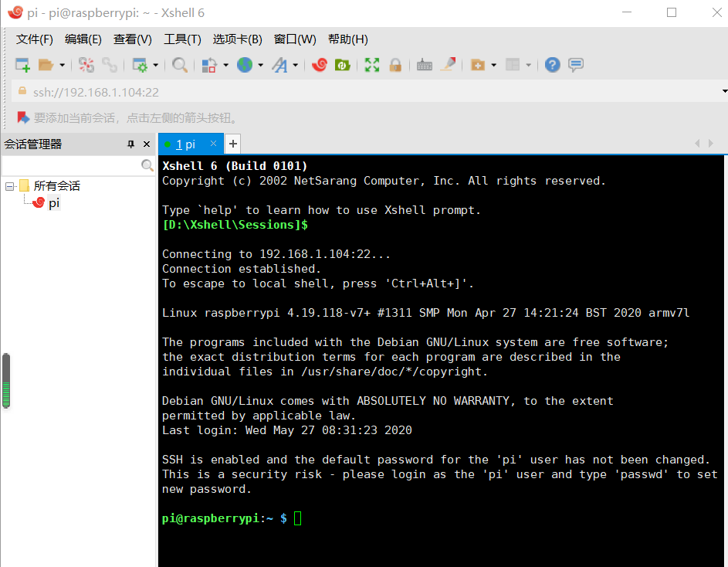Expand the Properties dropdown arrow
The image size is (728, 567).
click(155, 65)
